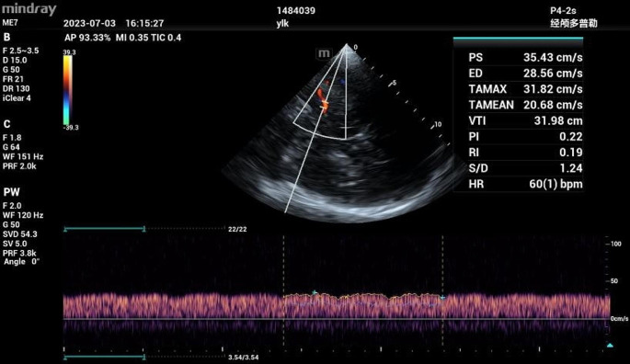Click the first cyan caliper on the trace
Viewport: 630px width, 364px height.
315,292
